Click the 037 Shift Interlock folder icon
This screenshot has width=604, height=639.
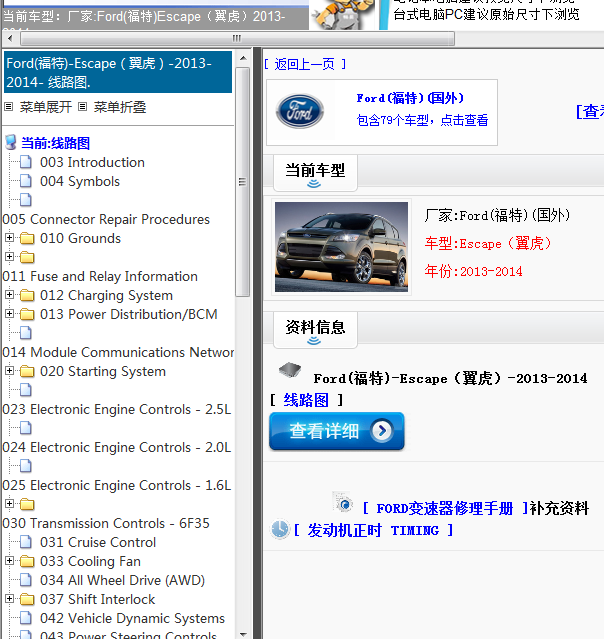[x=27, y=599]
